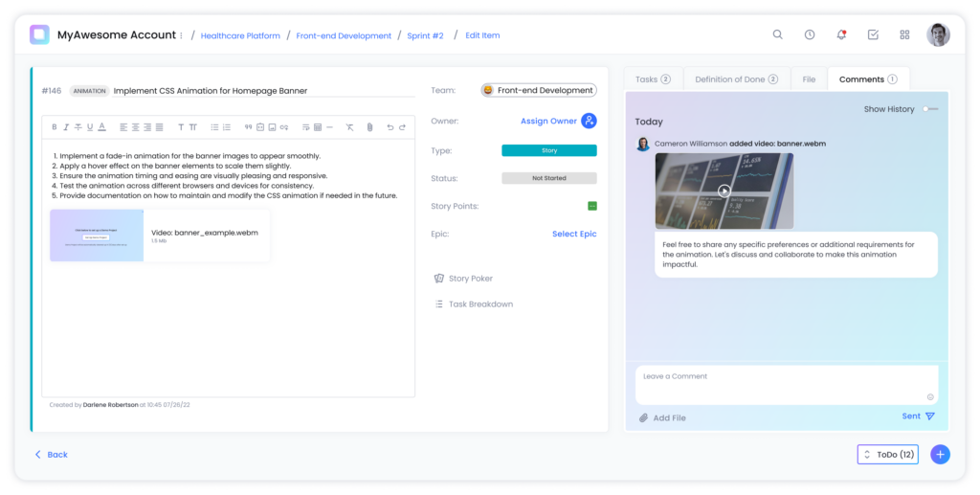Click the undo arrow in editor toolbar
Image resolution: width=980 pixels, height=495 pixels.
(390, 126)
